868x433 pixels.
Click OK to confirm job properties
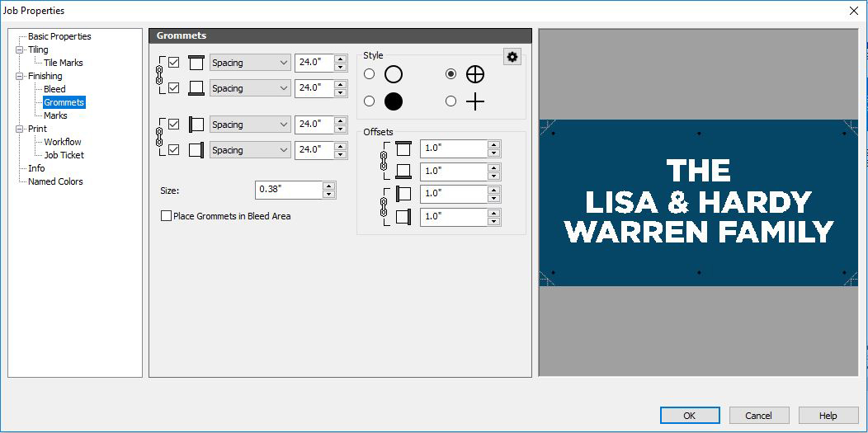click(690, 416)
